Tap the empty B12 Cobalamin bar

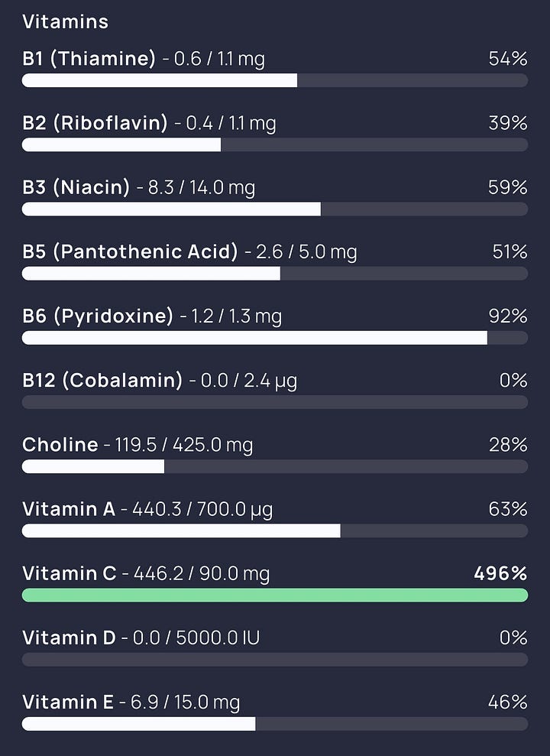point(275,402)
